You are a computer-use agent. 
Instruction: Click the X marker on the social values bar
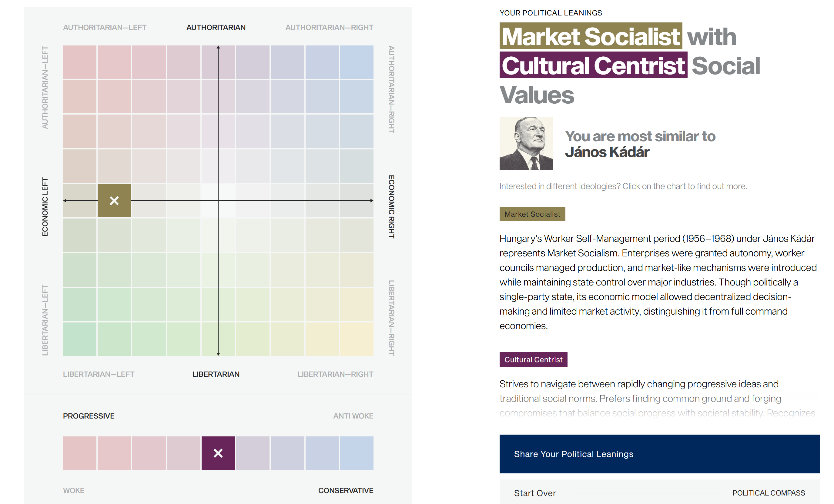(218, 453)
